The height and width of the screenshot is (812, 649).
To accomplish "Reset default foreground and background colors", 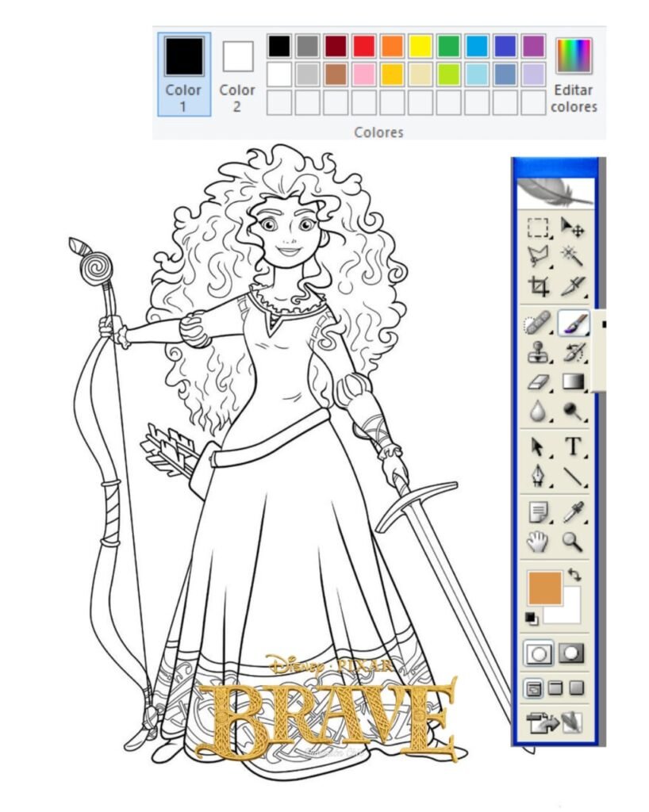I will point(532,618).
